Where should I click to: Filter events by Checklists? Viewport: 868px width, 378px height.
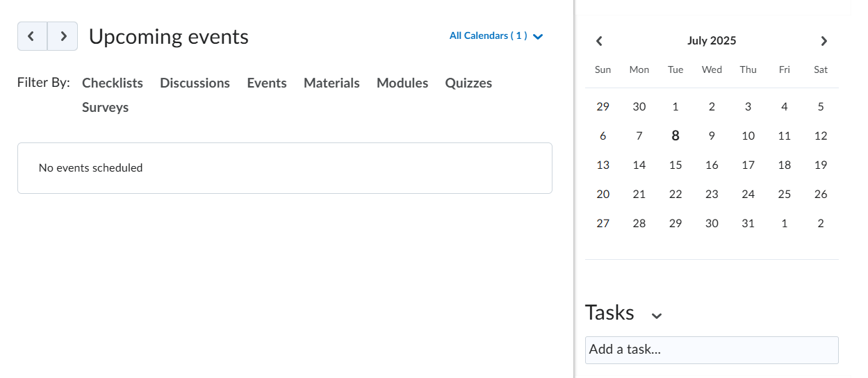point(113,83)
